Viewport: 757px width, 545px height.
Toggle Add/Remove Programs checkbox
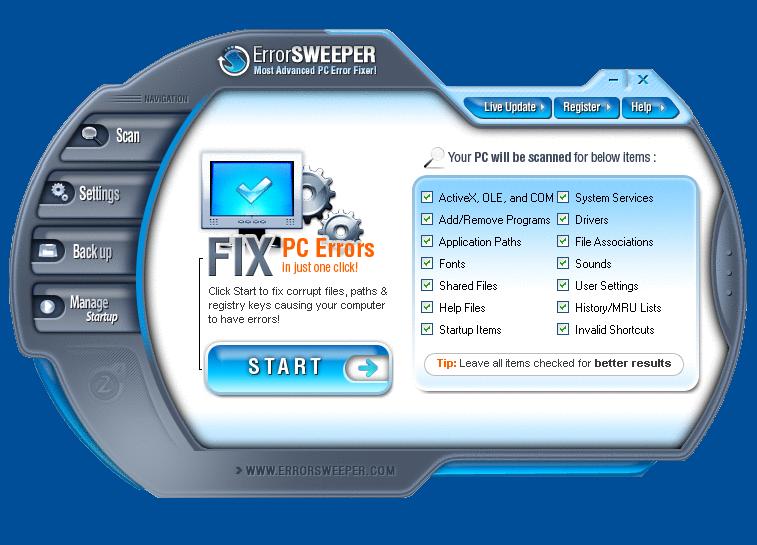point(427,219)
